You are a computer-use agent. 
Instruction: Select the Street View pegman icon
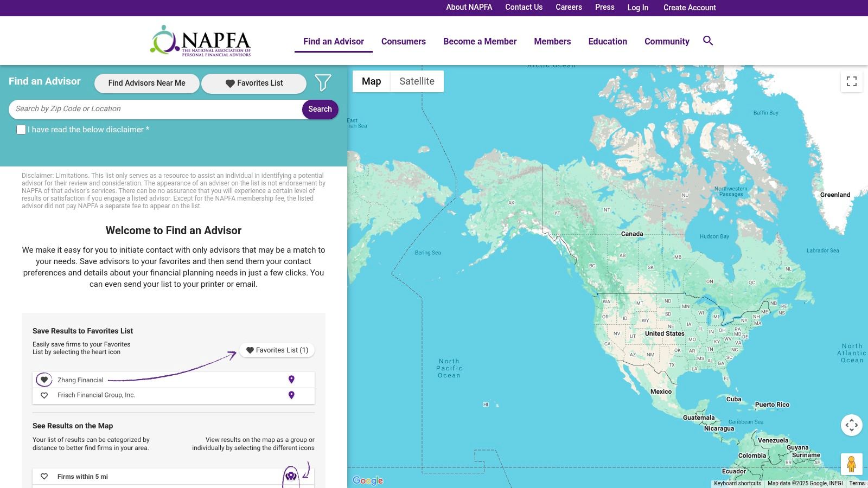coord(852,464)
